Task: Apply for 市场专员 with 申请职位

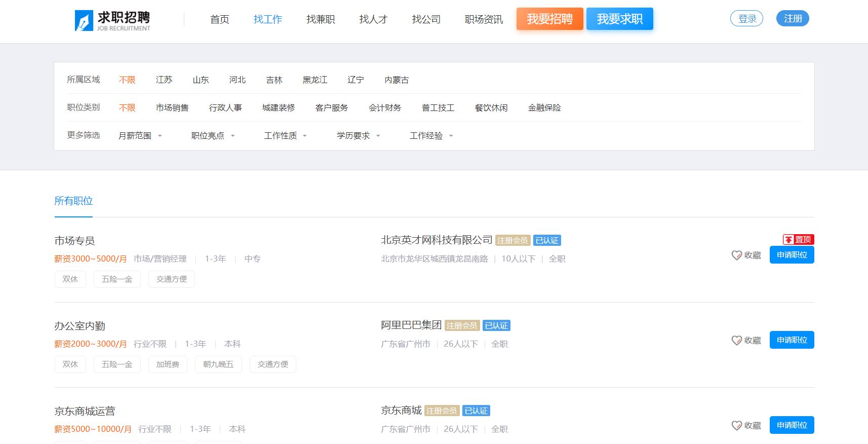Action: click(792, 255)
